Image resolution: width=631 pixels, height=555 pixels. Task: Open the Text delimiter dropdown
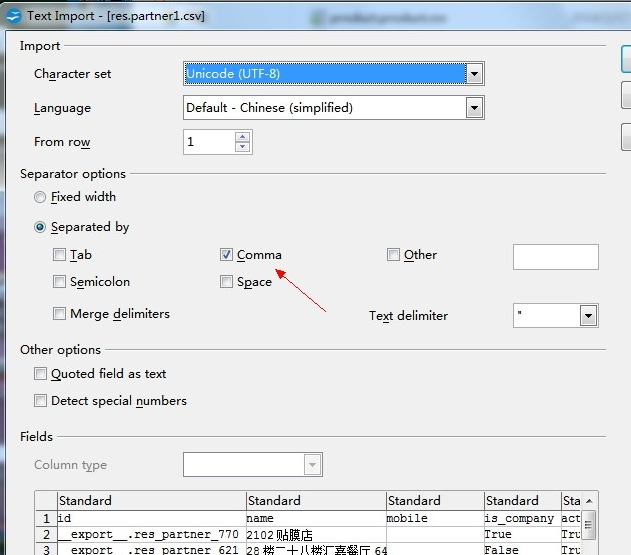589,316
